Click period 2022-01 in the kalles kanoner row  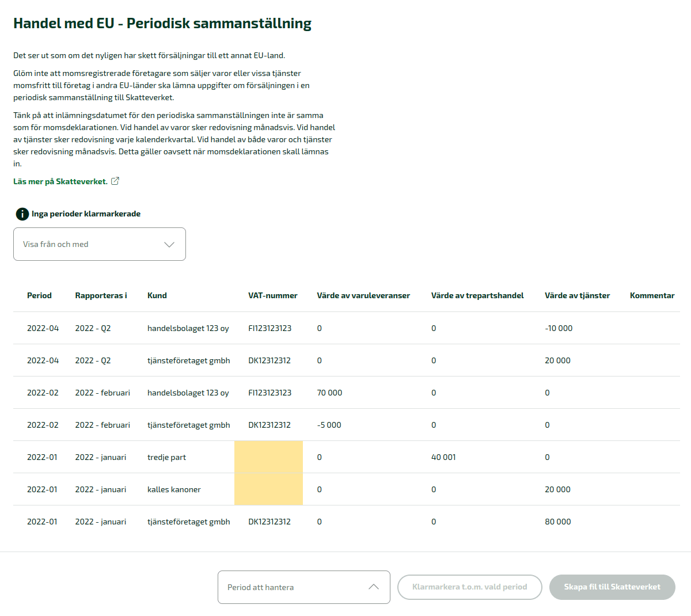tap(42, 489)
